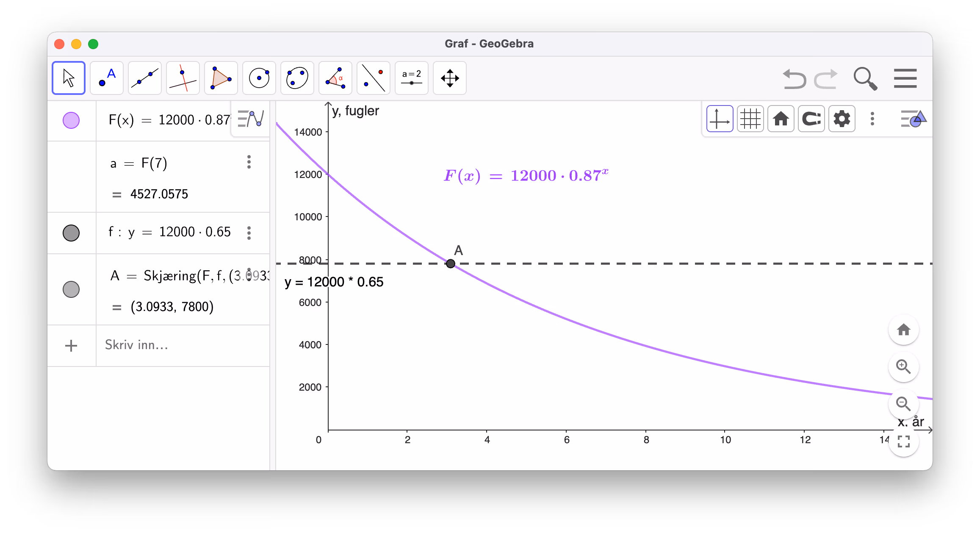Toggle the grid display
Viewport: 980px width, 533px height.
pyautogui.click(x=750, y=119)
